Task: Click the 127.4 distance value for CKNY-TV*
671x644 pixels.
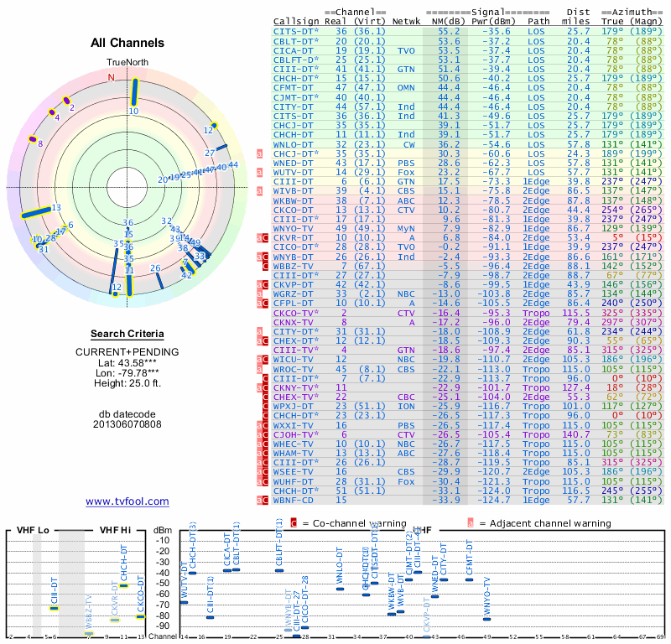Action: click(x=576, y=387)
